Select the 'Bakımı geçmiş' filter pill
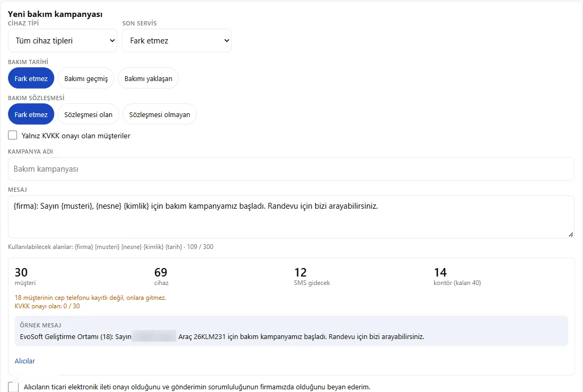Viewport: 583px width, 392px height. 86,78
